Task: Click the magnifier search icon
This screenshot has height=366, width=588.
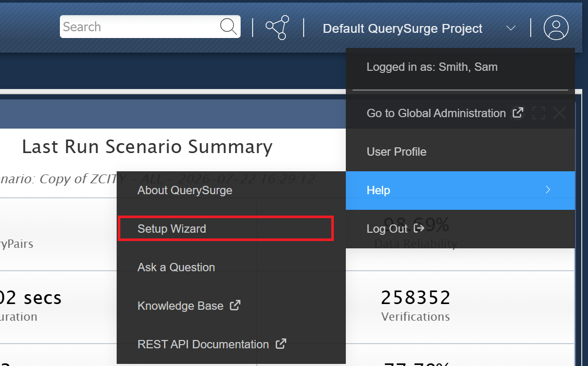Action: click(x=228, y=27)
